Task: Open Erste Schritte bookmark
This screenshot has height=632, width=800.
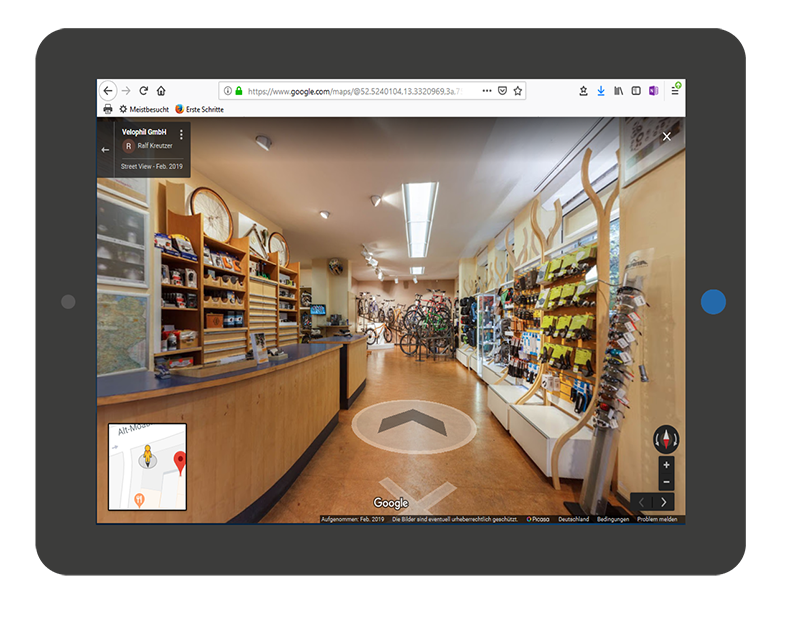Action: coord(199,109)
